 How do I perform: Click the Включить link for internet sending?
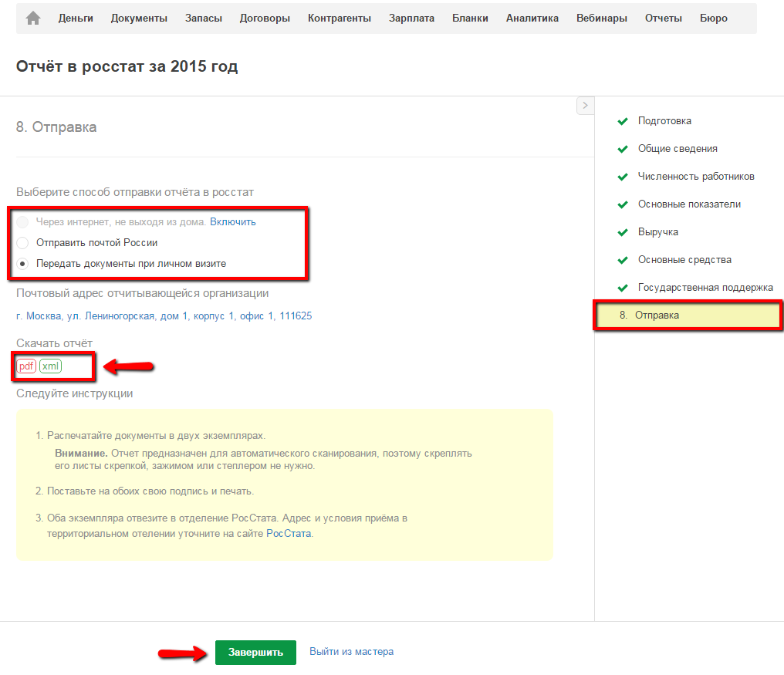point(233,222)
